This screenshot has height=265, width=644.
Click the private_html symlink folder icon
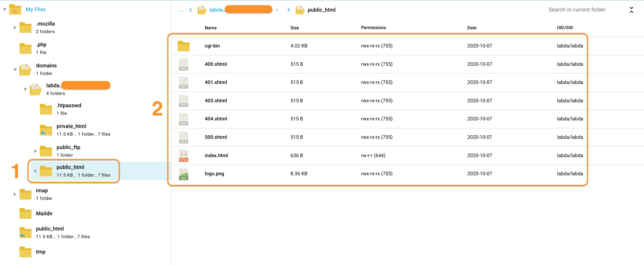(46, 130)
